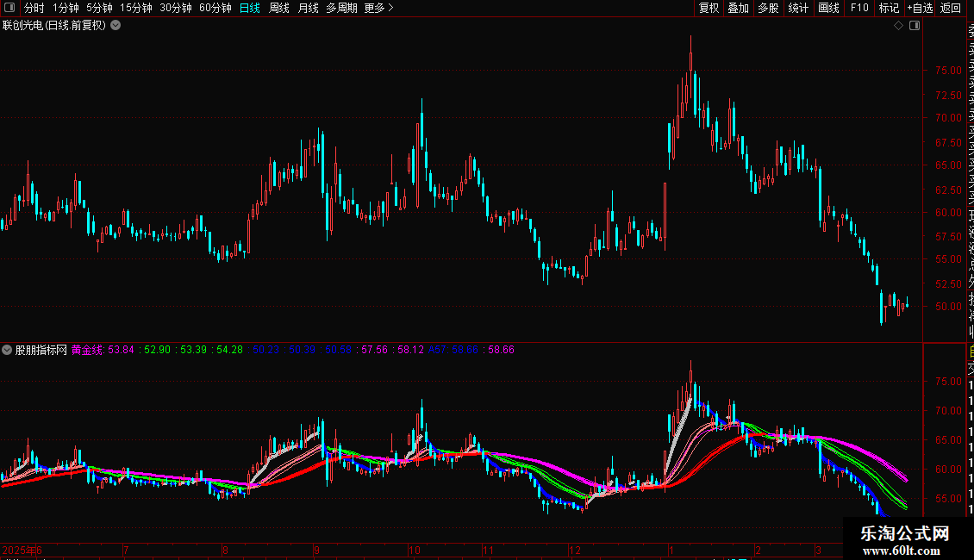Add stock via +自选 button

point(920,8)
